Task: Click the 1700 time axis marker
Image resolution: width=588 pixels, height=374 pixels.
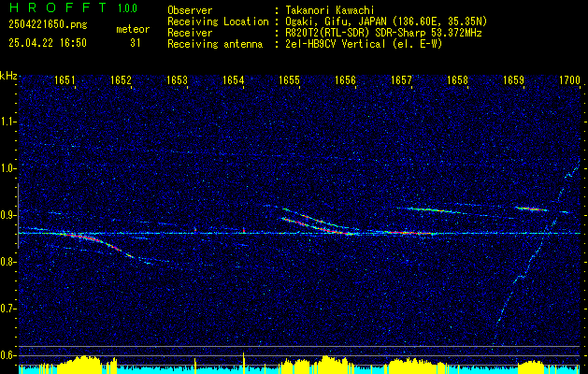Action: tap(569, 79)
